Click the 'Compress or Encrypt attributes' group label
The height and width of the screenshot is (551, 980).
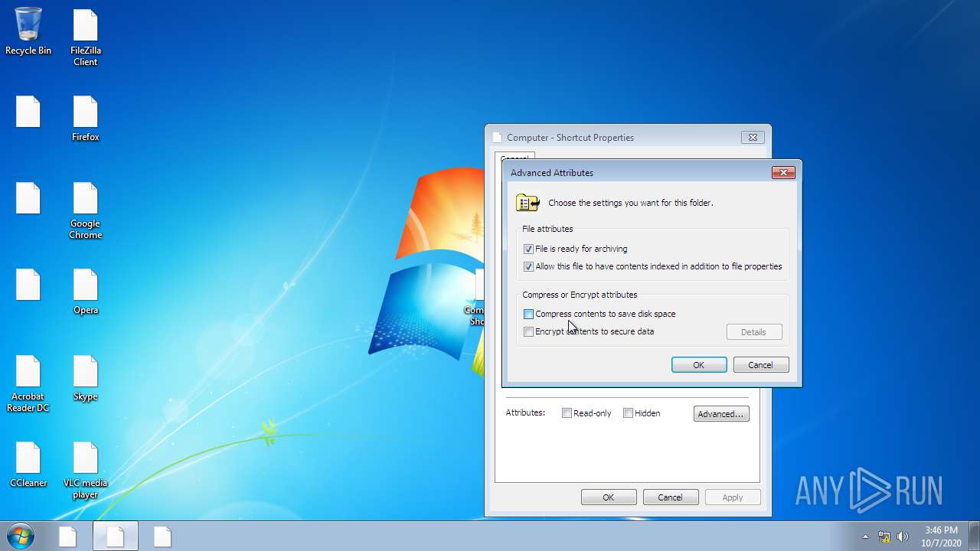[x=580, y=295]
